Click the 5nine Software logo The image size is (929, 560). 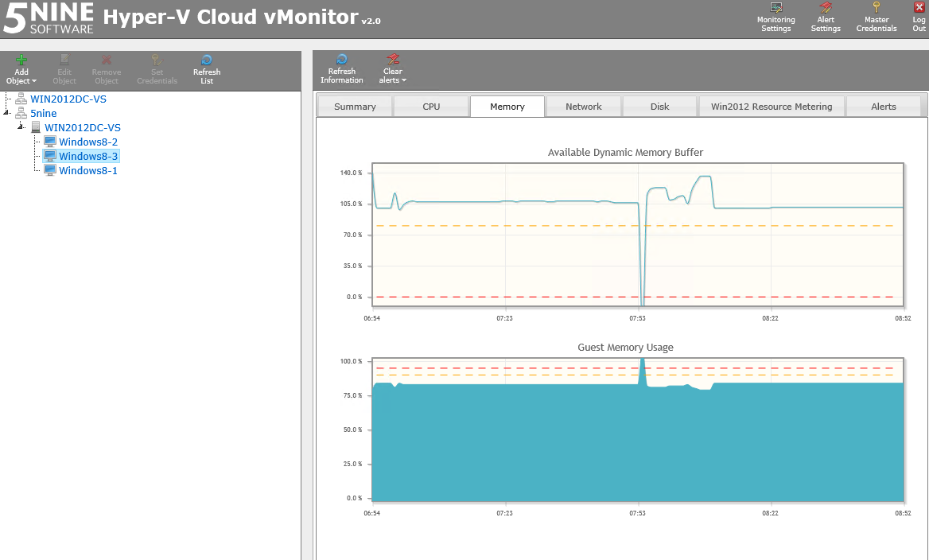coord(48,17)
